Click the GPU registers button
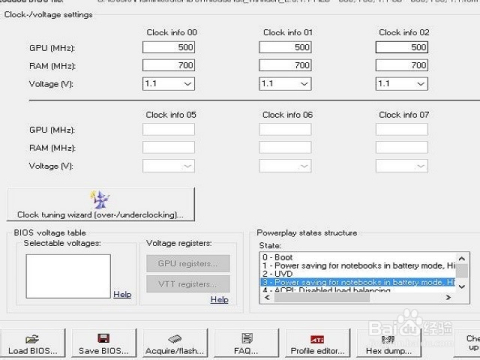 tap(188, 263)
